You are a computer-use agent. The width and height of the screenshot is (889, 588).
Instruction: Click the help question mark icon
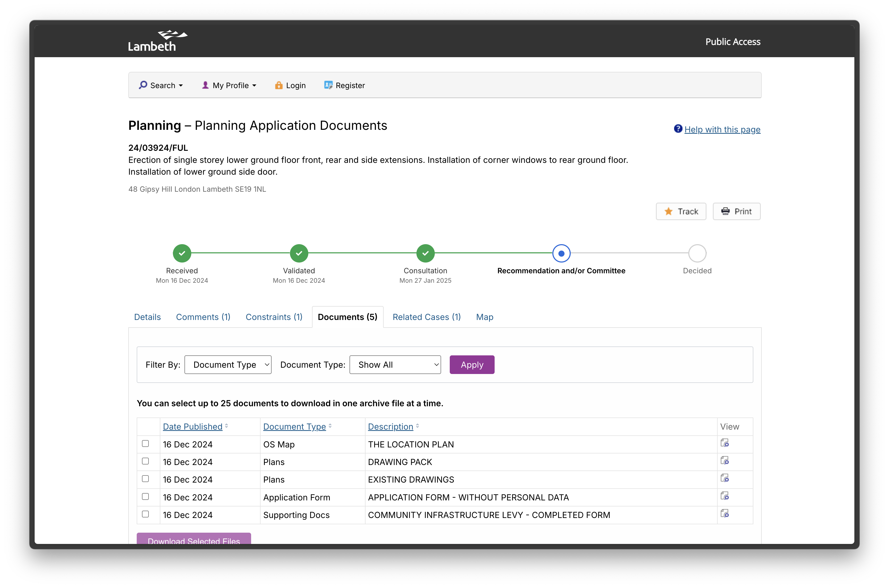point(678,129)
